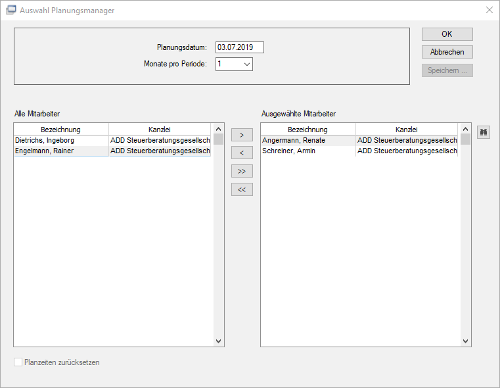Screen dimensions: 500x388
Task: Sort Ausgewählte Mitarbeiter by Bezeichnung header
Action: coord(308,129)
